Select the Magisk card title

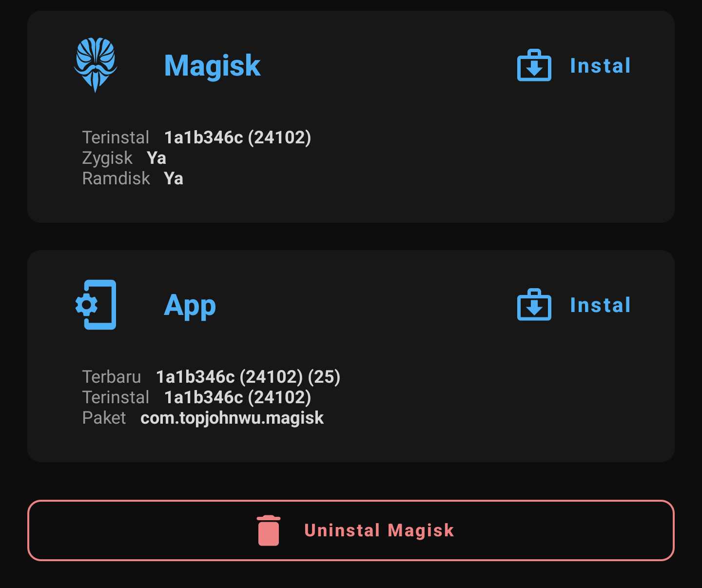(212, 65)
